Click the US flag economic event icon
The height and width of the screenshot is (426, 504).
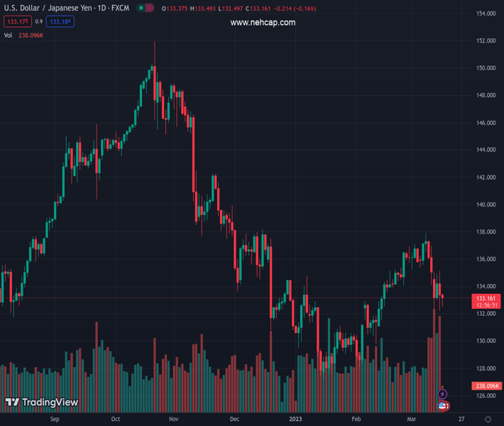coord(443,405)
